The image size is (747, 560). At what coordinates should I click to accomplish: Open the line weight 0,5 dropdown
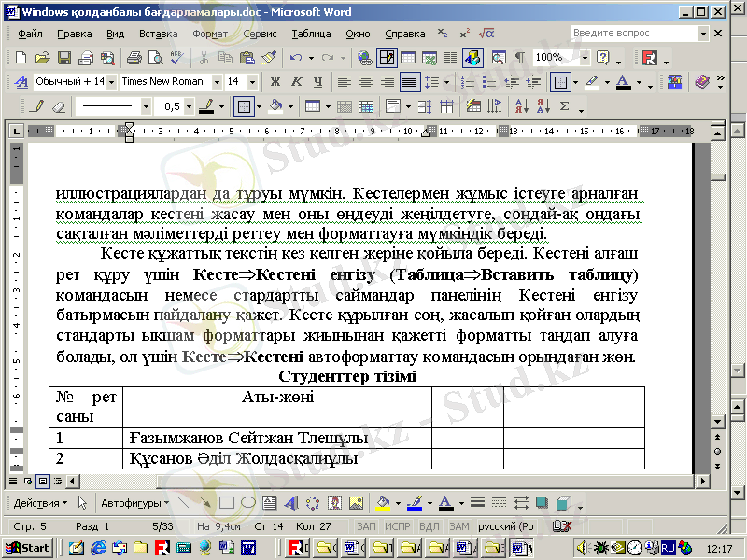(190, 106)
